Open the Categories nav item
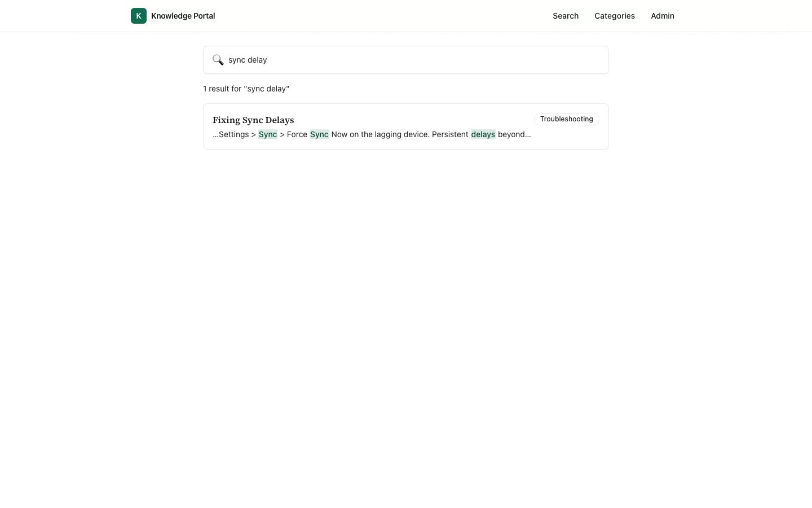This screenshot has width=812, height=508. point(615,16)
